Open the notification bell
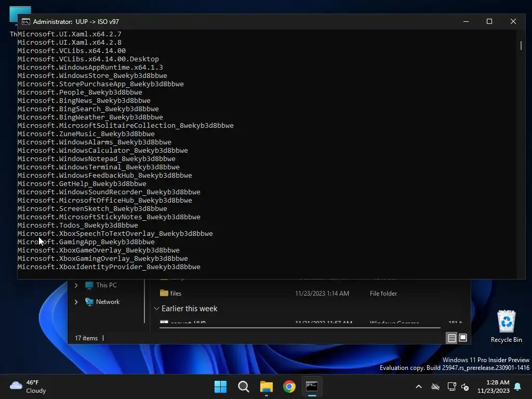 (x=518, y=387)
